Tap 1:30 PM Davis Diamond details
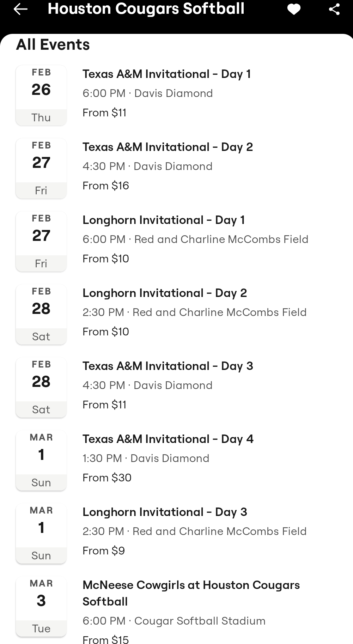 click(x=146, y=458)
